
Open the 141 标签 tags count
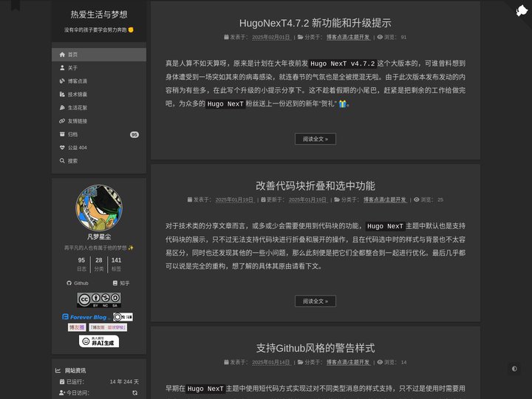click(117, 265)
